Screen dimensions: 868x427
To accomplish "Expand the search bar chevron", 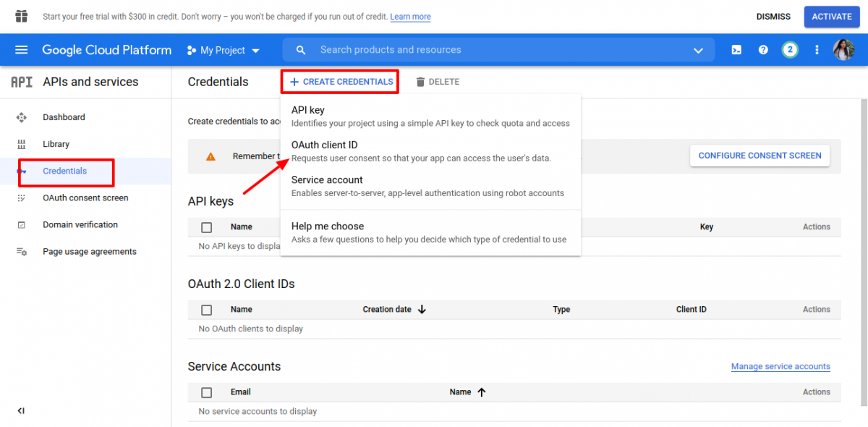I will pyautogui.click(x=698, y=50).
